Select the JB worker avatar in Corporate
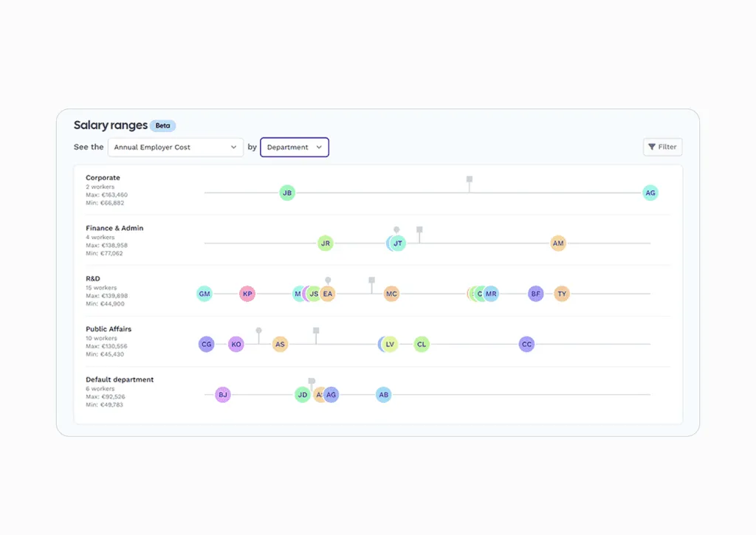756x535 pixels. tap(287, 193)
